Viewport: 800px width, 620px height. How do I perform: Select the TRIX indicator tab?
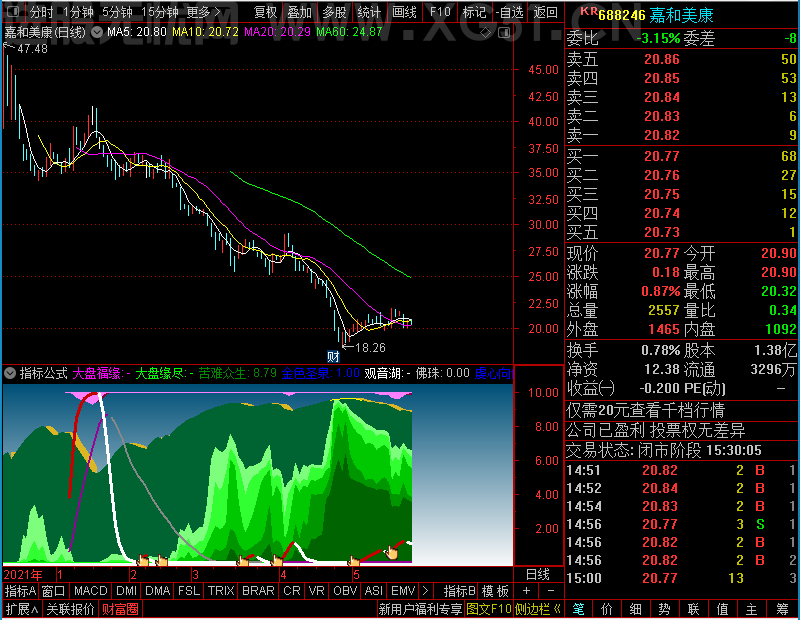coord(221,591)
